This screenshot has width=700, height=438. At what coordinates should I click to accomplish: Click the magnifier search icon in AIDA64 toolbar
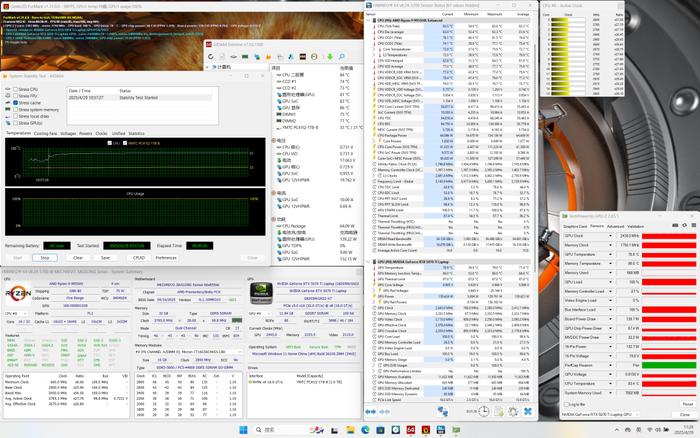pyautogui.click(x=342, y=57)
